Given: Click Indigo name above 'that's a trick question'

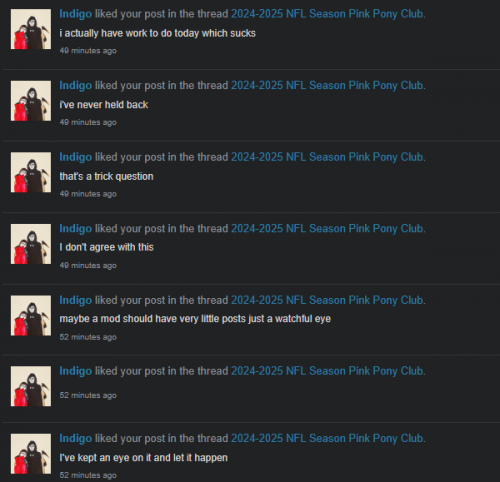Looking at the screenshot, I should [x=76, y=157].
